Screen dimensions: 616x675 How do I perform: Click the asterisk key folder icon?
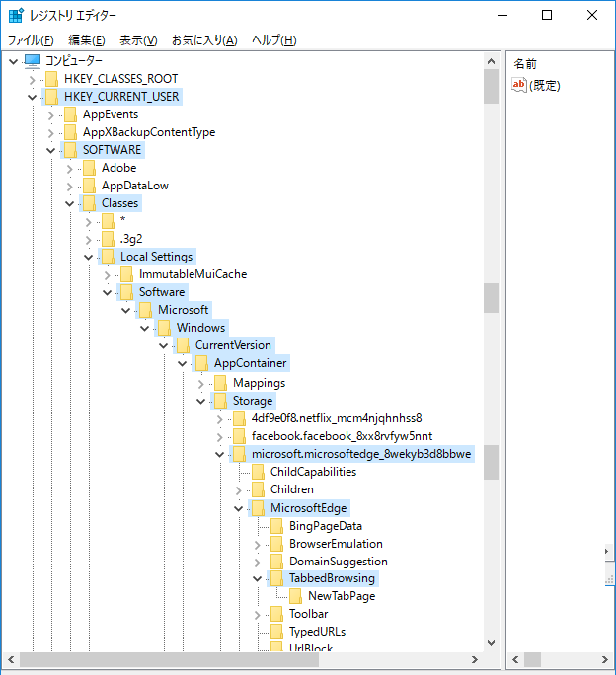tap(108, 221)
